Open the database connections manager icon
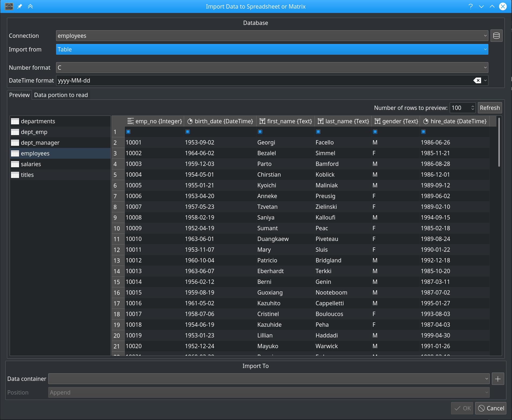The height and width of the screenshot is (420, 512). pos(496,36)
